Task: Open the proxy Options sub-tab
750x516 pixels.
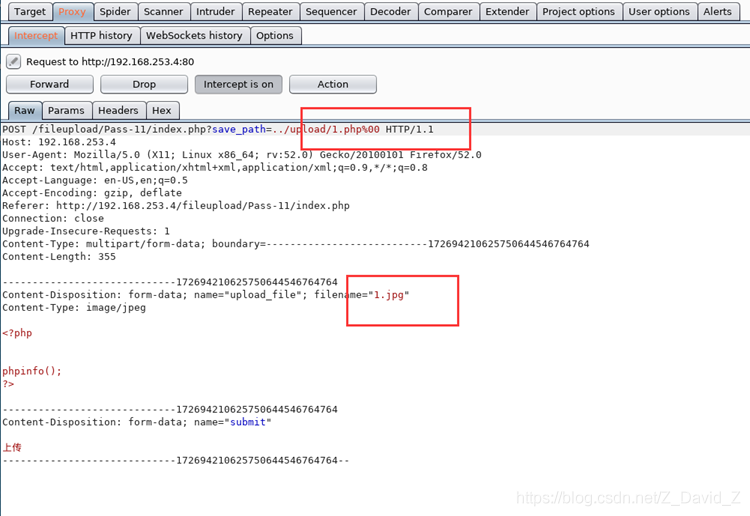Action: tap(275, 36)
